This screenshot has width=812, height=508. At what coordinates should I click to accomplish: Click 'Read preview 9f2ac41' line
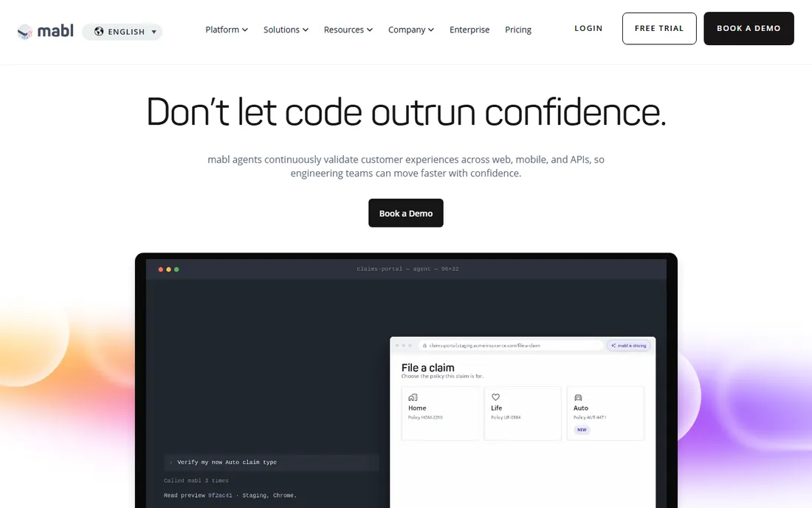230,495
